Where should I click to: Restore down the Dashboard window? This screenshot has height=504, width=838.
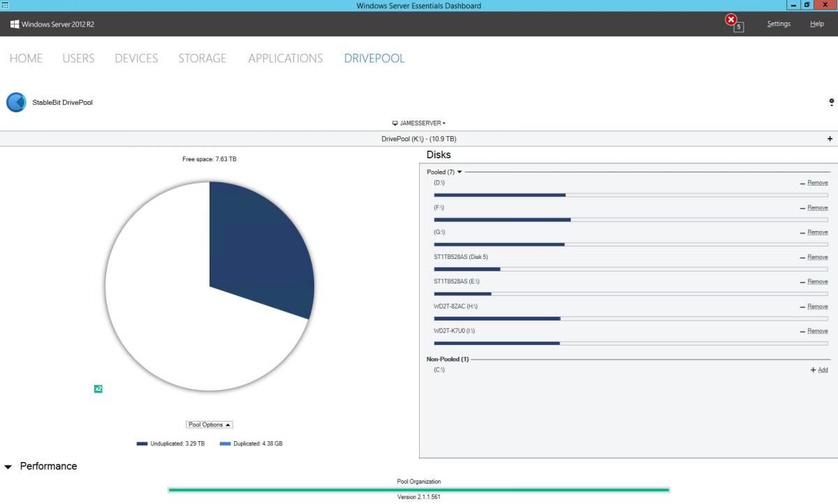pyautogui.click(x=807, y=5)
